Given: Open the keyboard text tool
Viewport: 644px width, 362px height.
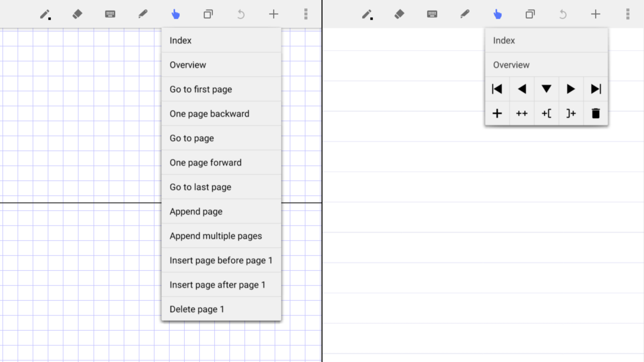Looking at the screenshot, I should [x=110, y=14].
